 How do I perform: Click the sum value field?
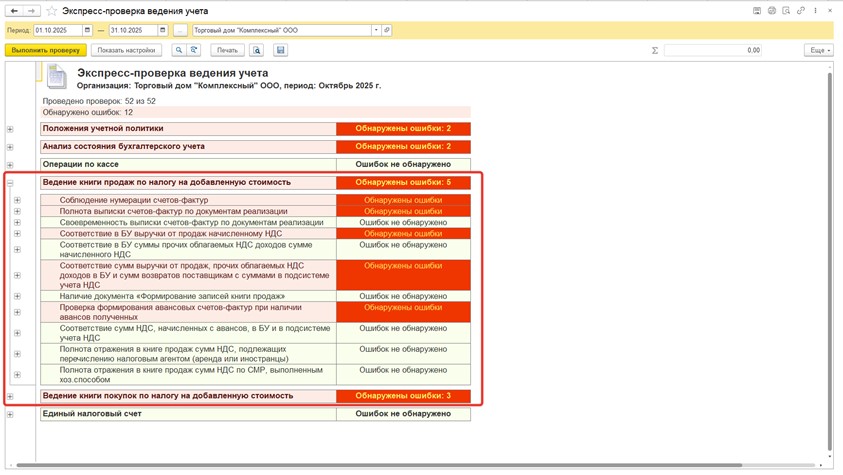[713, 50]
